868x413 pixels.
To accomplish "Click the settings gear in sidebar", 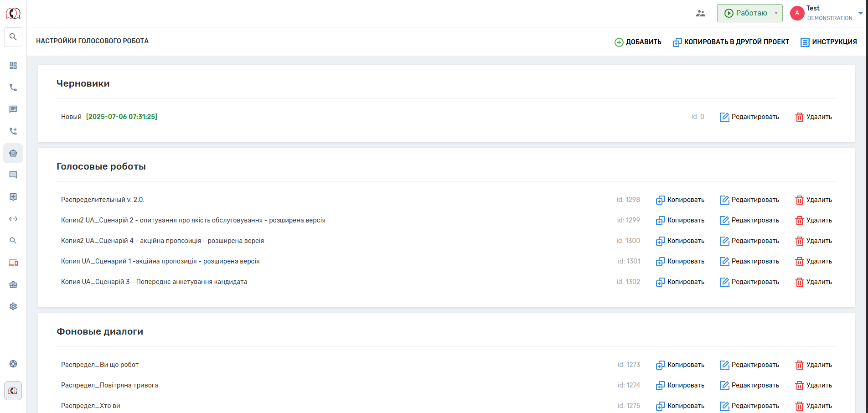I will (x=13, y=306).
